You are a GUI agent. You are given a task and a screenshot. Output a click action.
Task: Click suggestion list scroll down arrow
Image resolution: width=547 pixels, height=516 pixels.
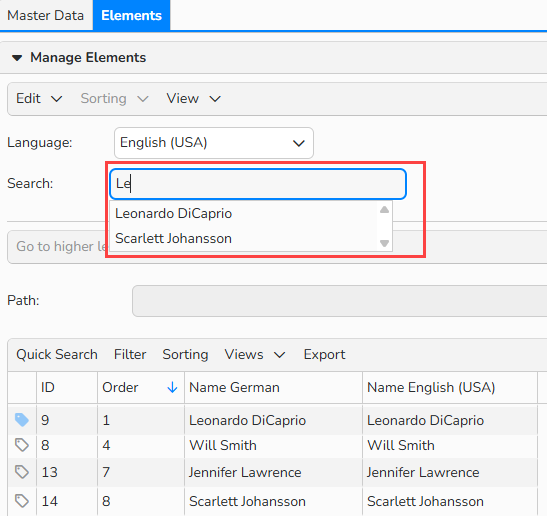pyautogui.click(x=384, y=243)
